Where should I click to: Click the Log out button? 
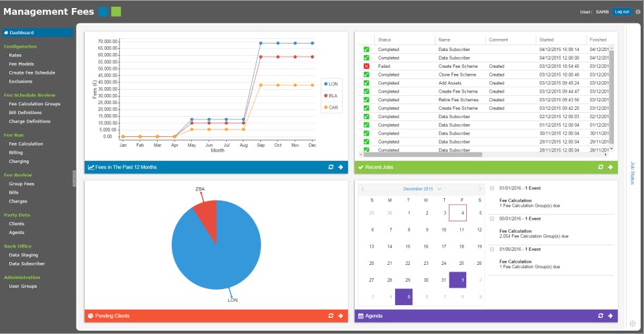[622, 12]
